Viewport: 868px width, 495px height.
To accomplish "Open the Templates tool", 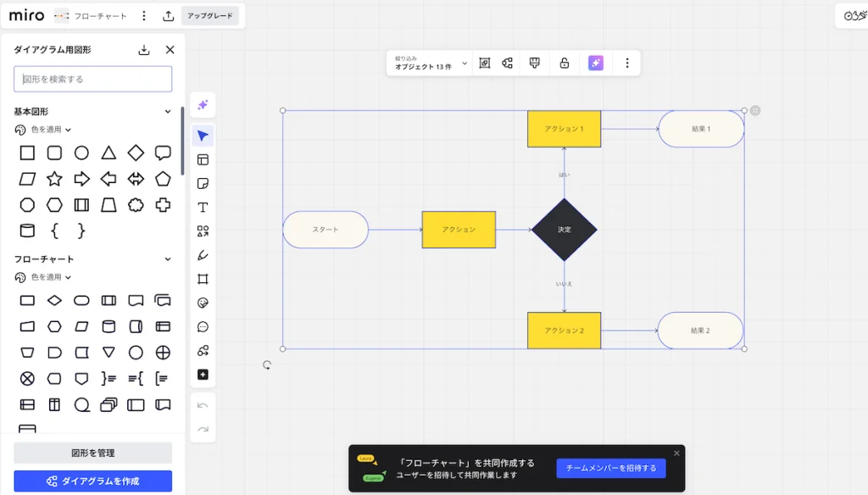I will (203, 160).
